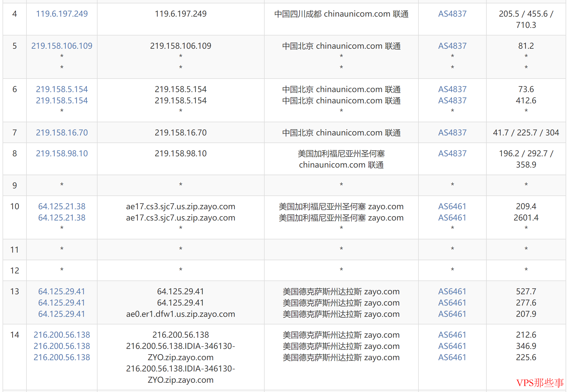Select latency value 73.6 in hop 6
Viewport: 567px width, 392px height.
526,89
